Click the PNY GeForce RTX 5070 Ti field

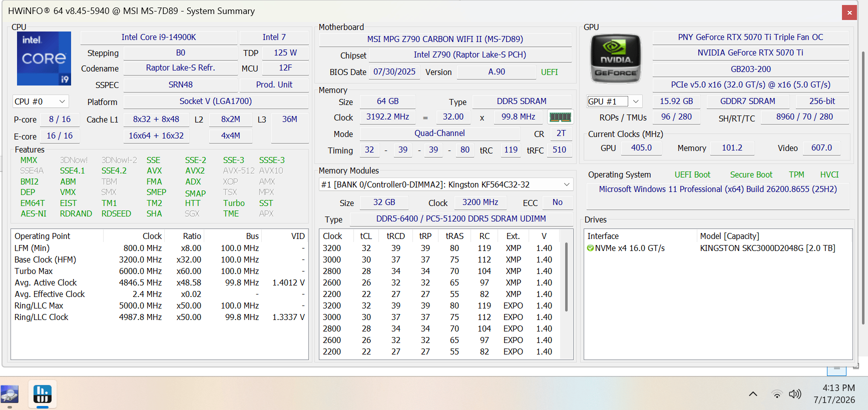[x=750, y=37]
